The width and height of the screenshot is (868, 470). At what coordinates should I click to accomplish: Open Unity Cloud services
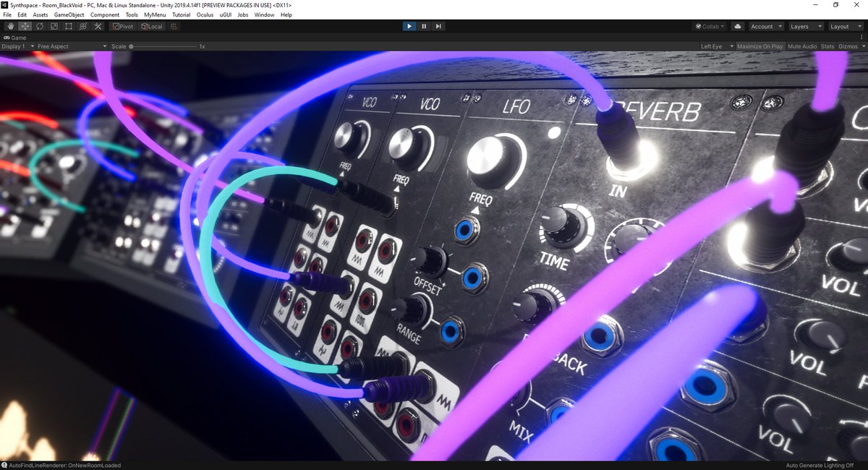[x=738, y=26]
